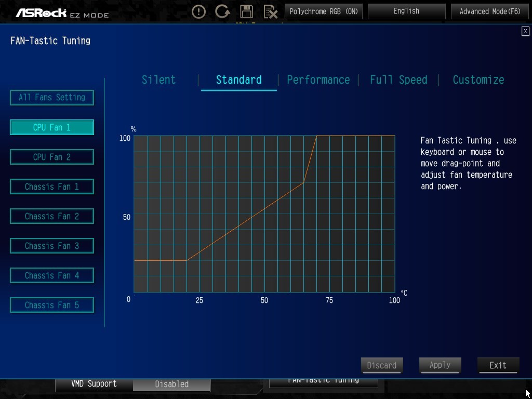Click the fan curve help description text
532x399 pixels.
point(468,163)
